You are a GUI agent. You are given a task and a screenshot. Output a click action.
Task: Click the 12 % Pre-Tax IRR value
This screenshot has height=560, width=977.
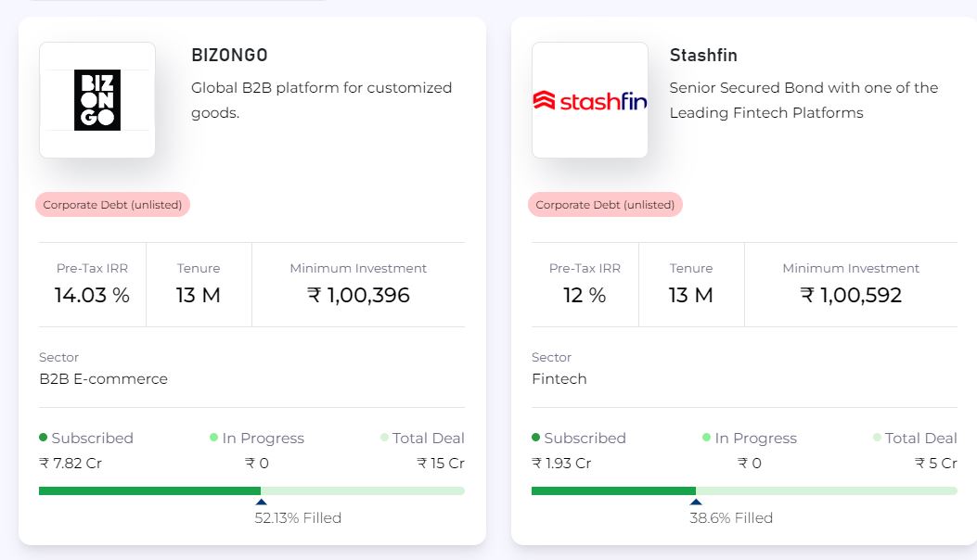click(585, 295)
